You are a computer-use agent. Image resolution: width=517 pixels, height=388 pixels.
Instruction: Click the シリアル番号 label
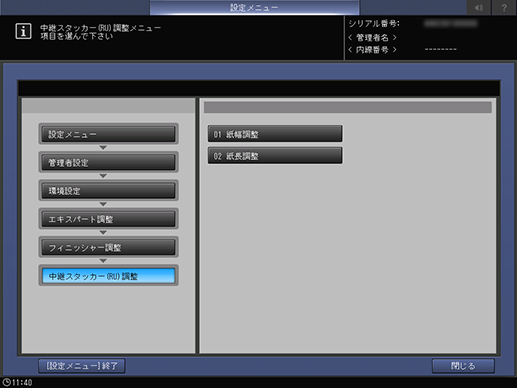click(374, 24)
